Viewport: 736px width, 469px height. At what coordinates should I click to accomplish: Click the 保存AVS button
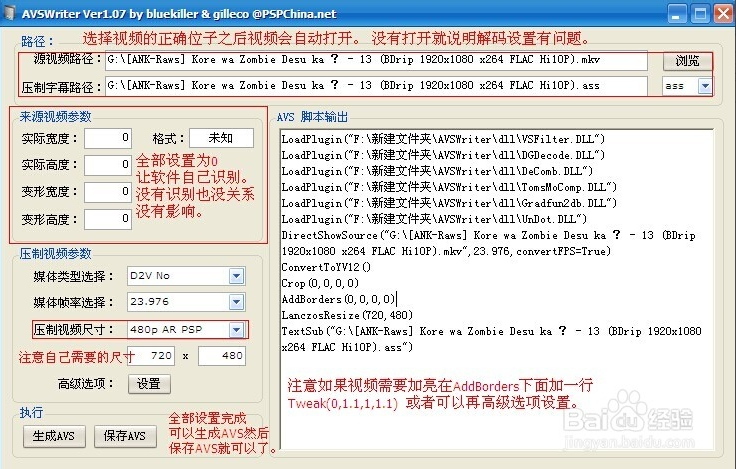(125, 436)
